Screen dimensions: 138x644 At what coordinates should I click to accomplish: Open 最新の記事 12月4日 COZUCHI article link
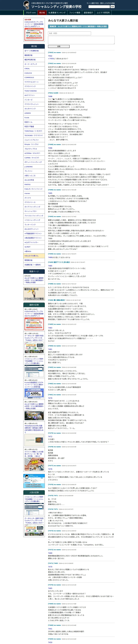coord(34,314)
